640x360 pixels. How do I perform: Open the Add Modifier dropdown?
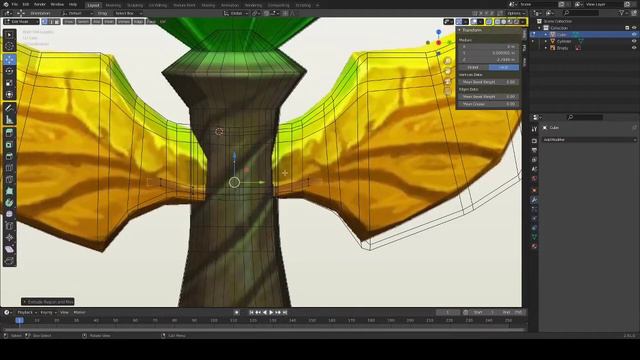[589, 140]
